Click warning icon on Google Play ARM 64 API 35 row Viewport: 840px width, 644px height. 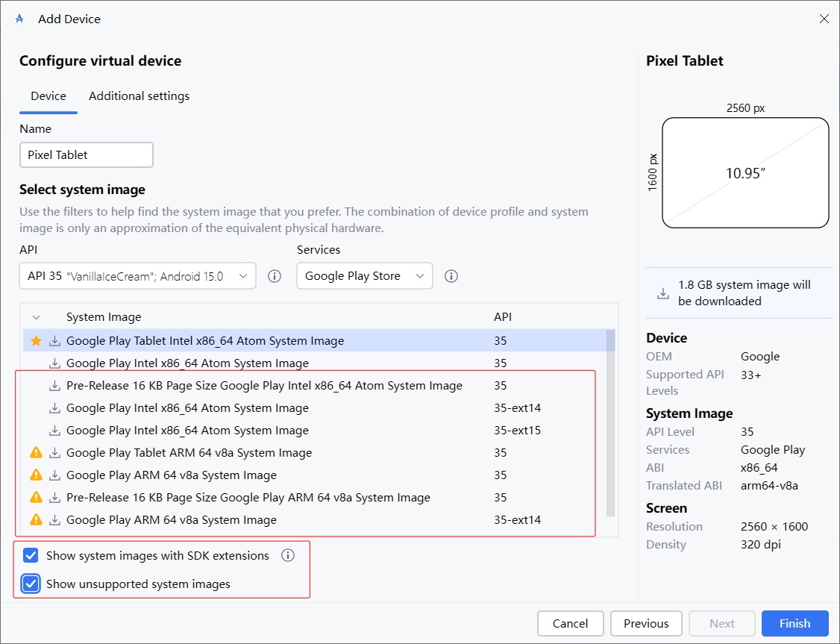tap(36, 475)
